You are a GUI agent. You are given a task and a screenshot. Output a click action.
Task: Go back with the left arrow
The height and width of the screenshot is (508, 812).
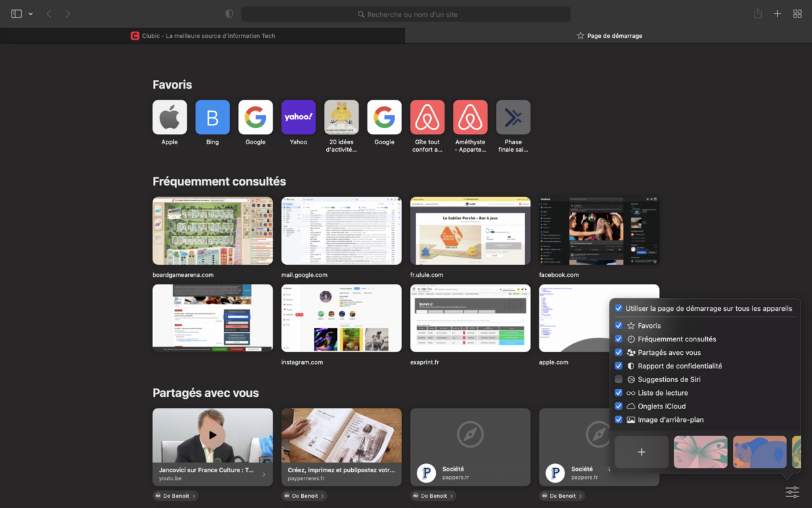[x=49, y=14]
